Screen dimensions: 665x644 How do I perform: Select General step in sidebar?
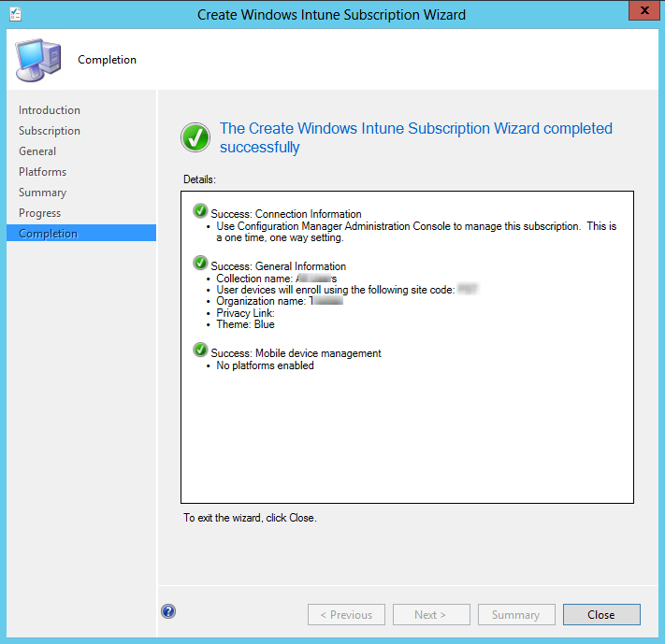click(37, 151)
